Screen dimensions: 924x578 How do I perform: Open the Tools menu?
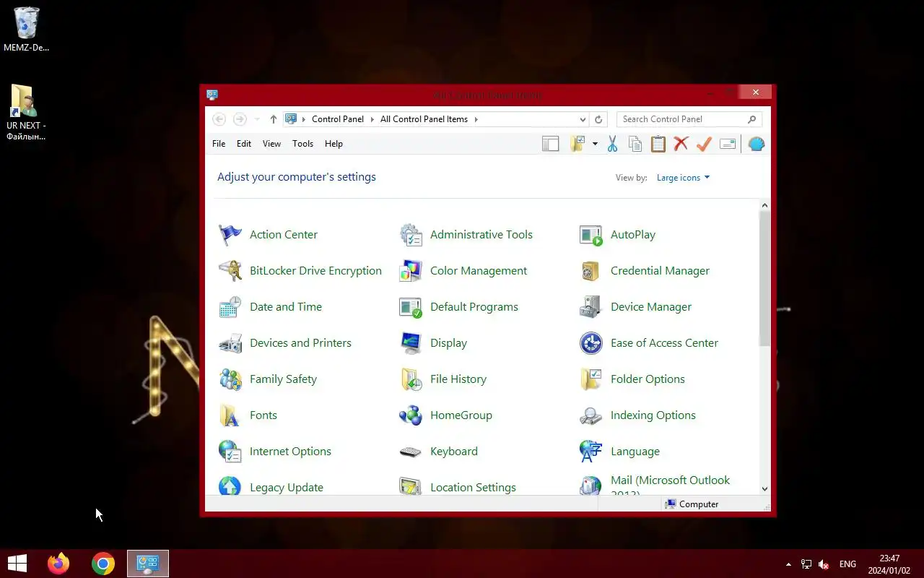coord(302,144)
